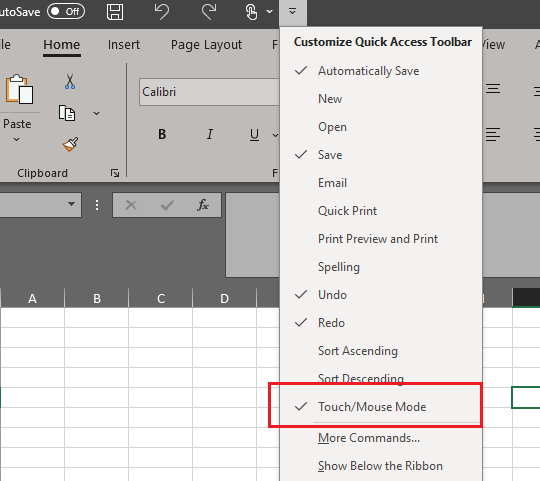Click the Undo arrow icon

(x=162, y=11)
